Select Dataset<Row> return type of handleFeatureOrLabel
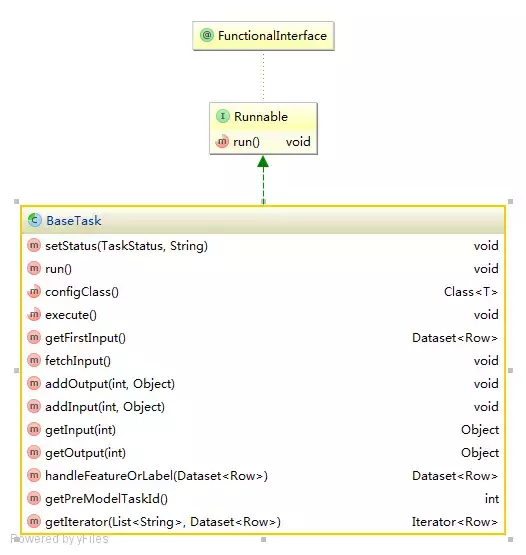 click(x=455, y=476)
